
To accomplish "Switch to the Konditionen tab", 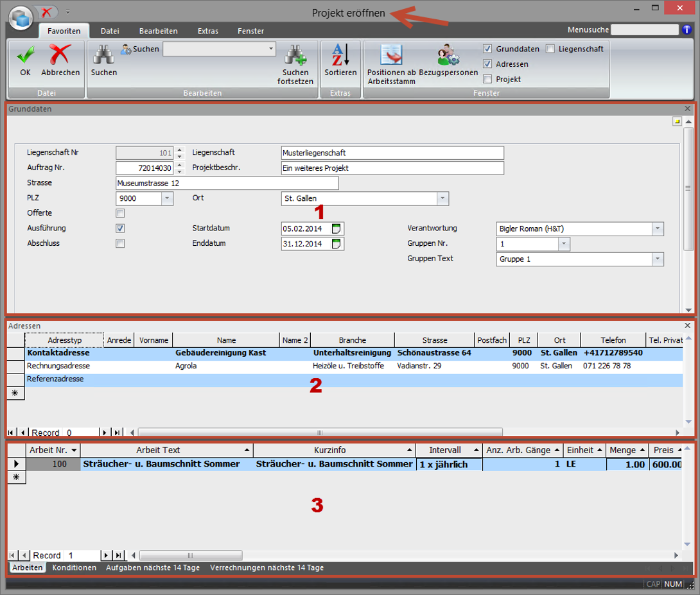I will tap(74, 568).
